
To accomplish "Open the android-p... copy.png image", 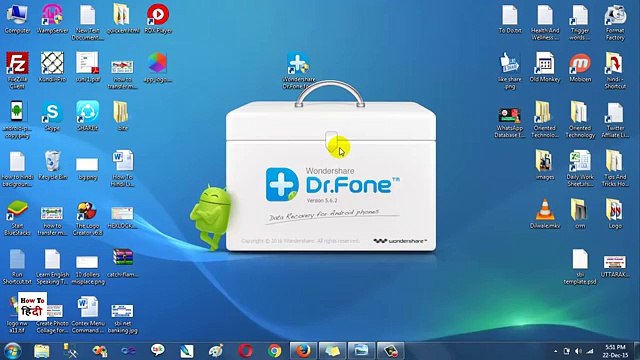I will [17, 119].
